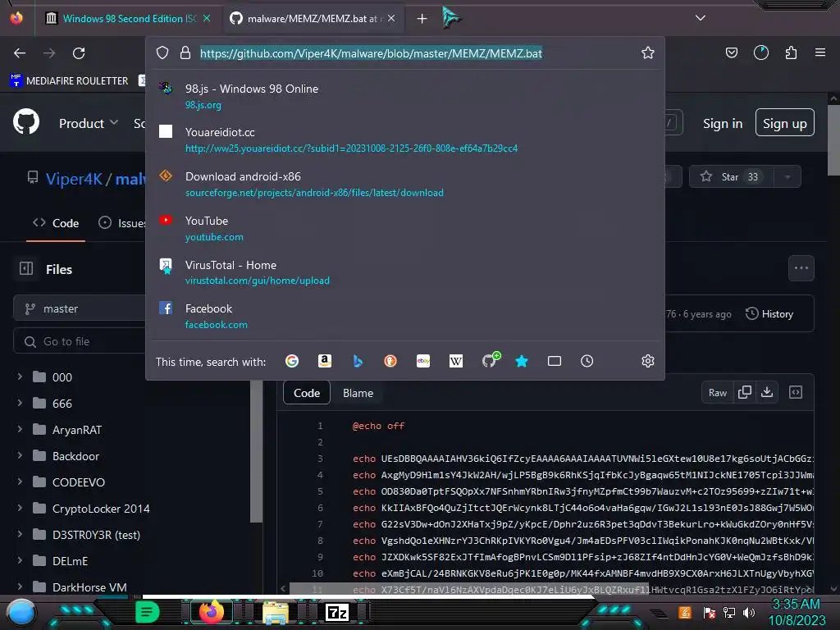Search with Google engine icon
The width and height of the screenshot is (840, 630).
292,361
